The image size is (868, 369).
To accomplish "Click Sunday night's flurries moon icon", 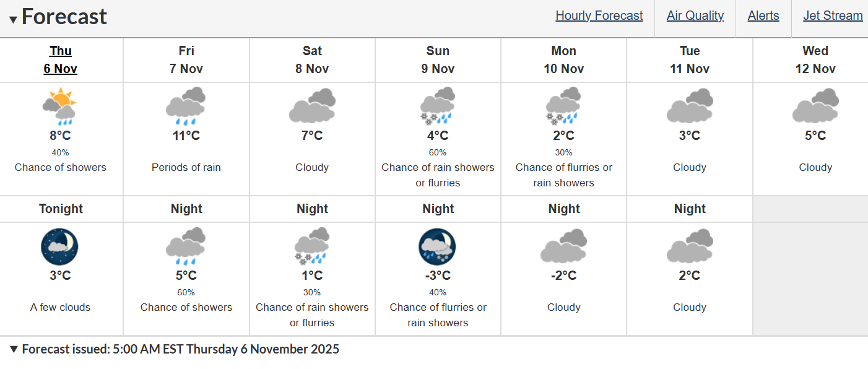I will [x=438, y=246].
